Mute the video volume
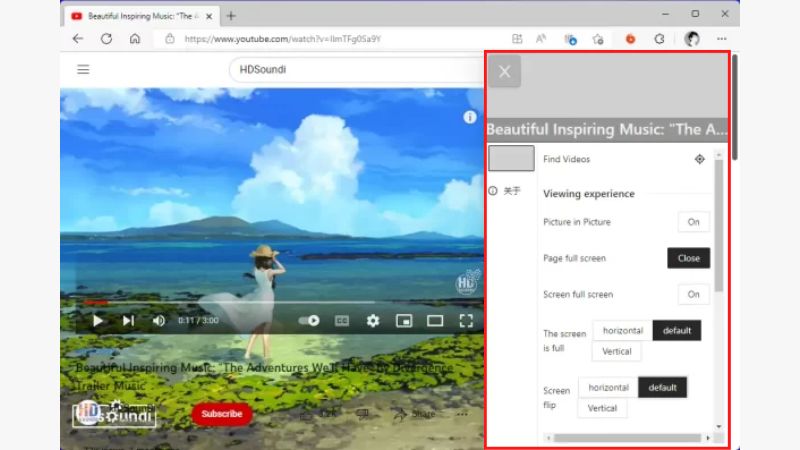The width and height of the screenshot is (800, 450). [158, 321]
